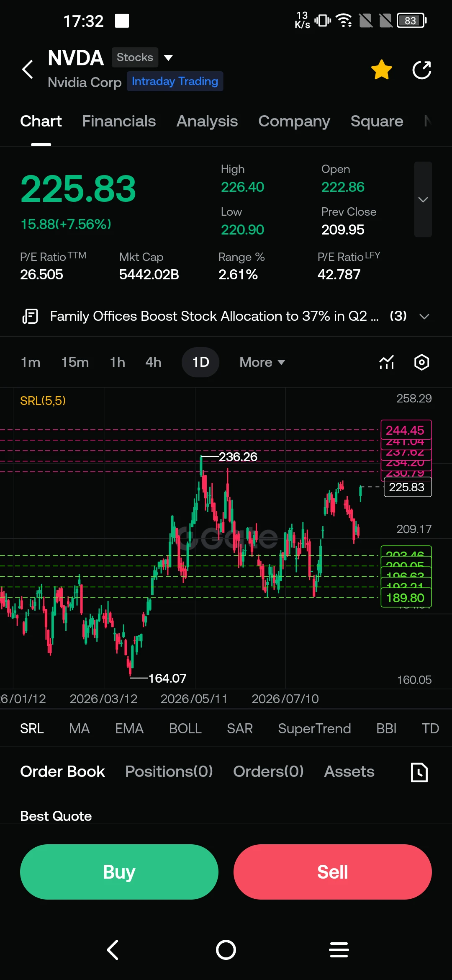Tap the 2026/05/11 date axis label
The height and width of the screenshot is (980, 452).
tap(194, 699)
